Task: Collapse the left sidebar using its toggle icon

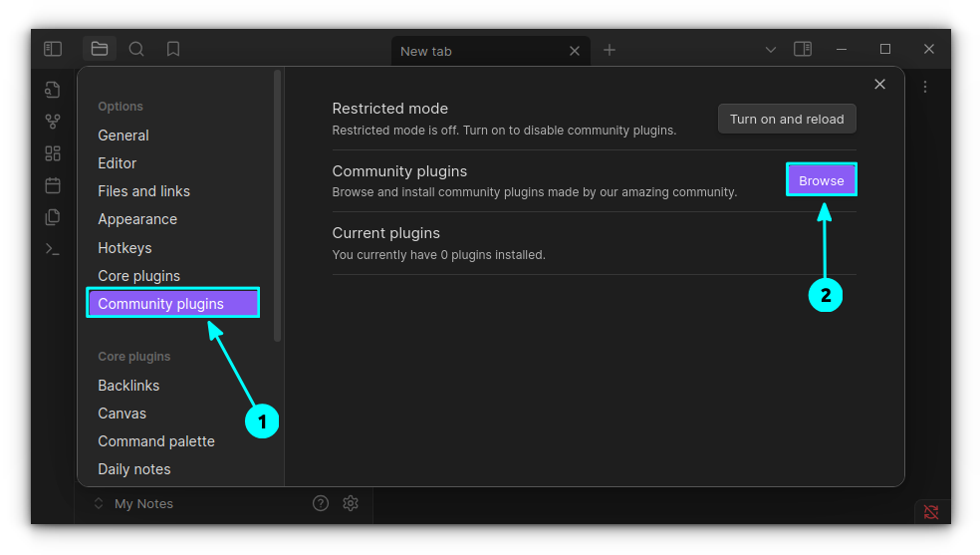Action: pyautogui.click(x=53, y=49)
